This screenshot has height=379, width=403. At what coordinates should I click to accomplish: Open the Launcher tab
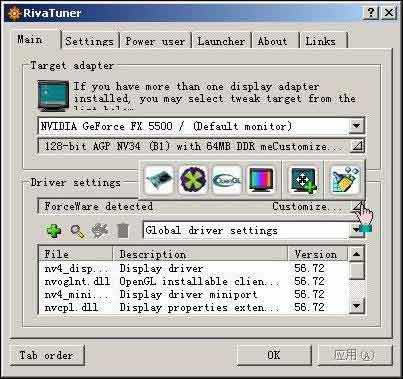[x=221, y=41]
